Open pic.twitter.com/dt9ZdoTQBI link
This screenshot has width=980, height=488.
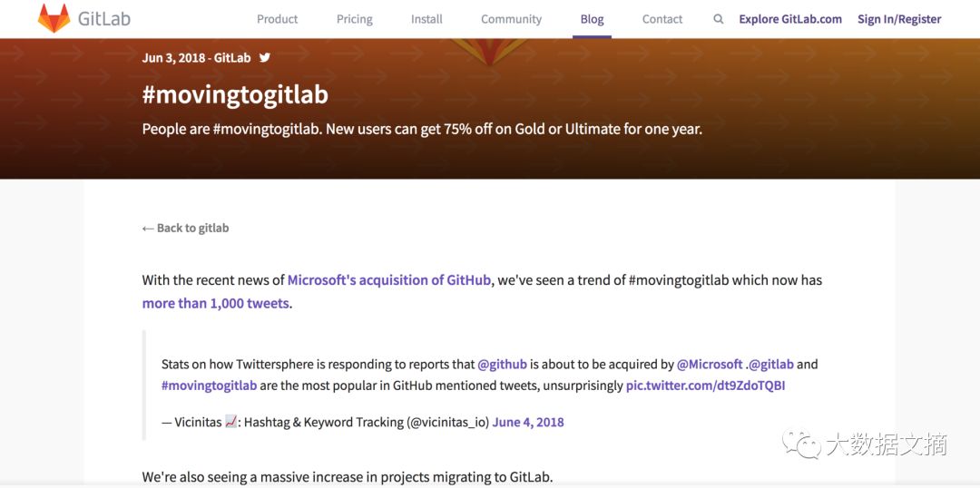pos(706,386)
